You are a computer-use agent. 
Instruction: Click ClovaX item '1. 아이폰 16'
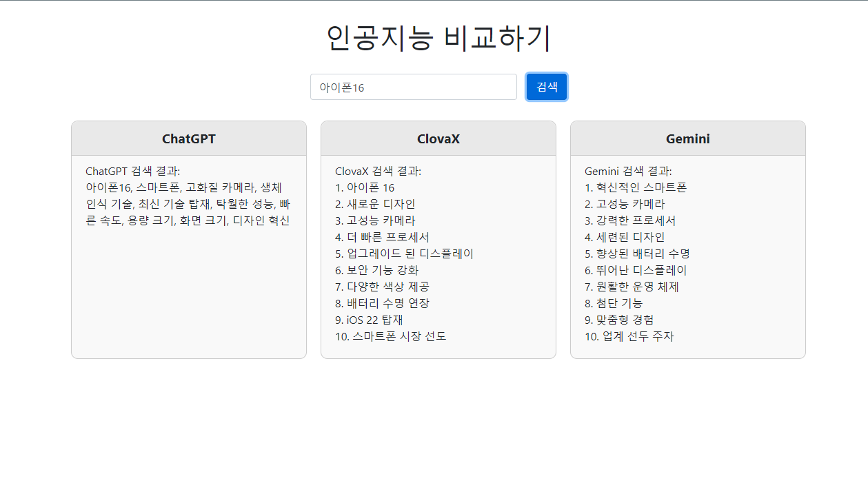pos(365,187)
